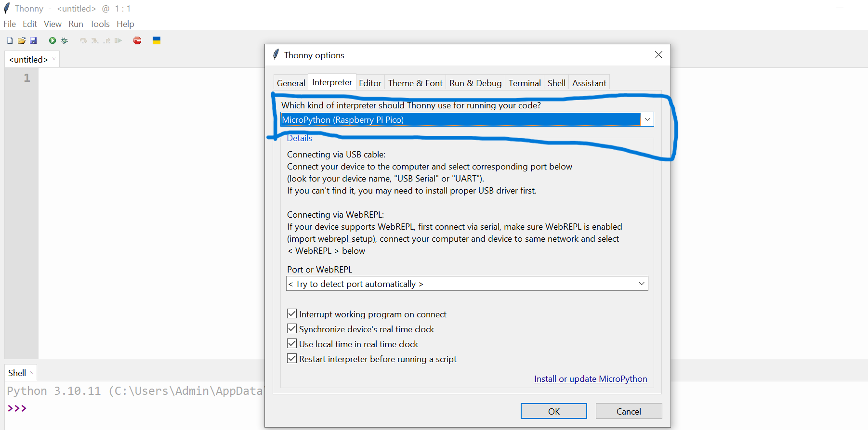Viewport: 868px width, 430px height.
Task: Close the Thonny options dialog
Action: (658, 55)
